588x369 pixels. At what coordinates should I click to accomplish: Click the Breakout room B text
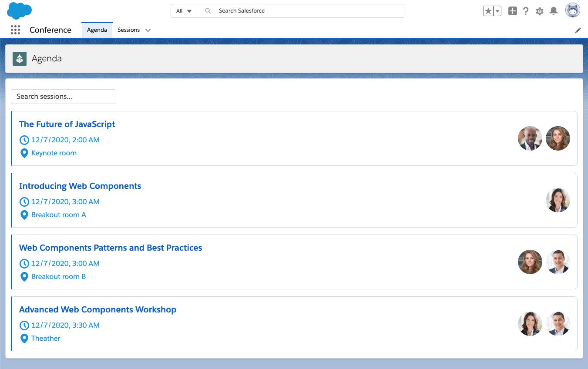pyautogui.click(x=59, y=277)
